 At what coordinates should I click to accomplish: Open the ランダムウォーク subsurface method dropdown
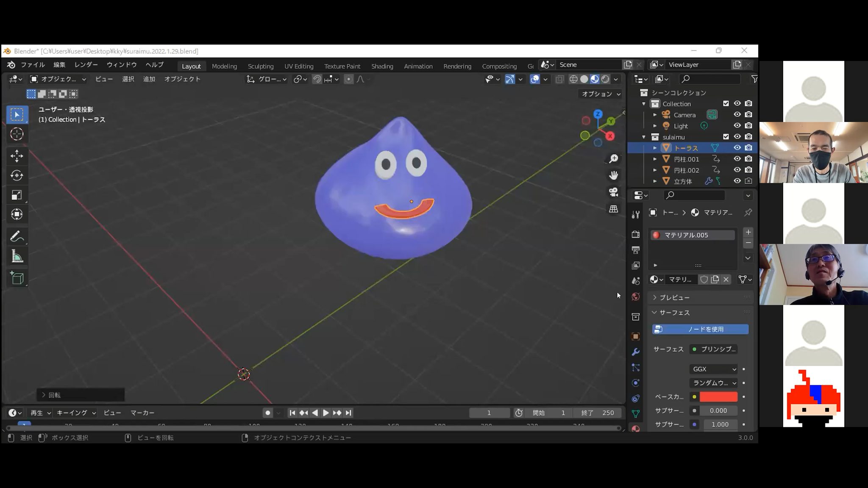click(x=714, y=383)
